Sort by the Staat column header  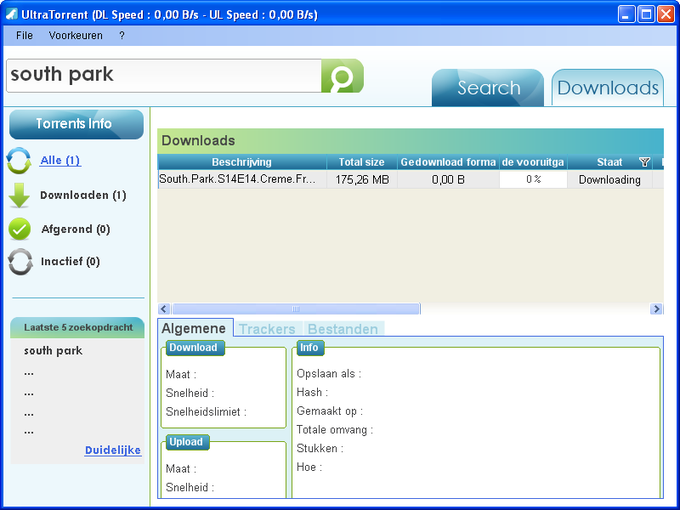[x=610, y=162]
